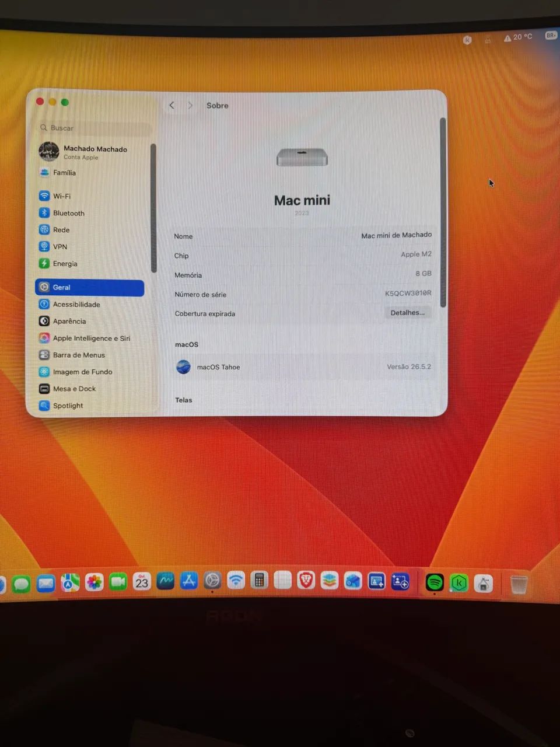Click the Apple M2 chip value

click(x=416, y=254)
